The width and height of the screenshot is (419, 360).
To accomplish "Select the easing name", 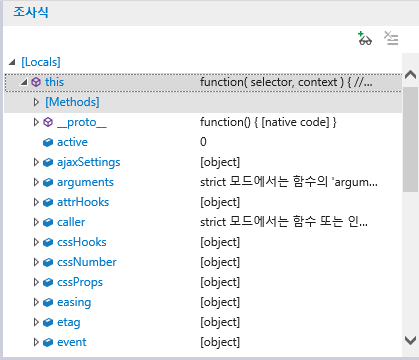I will tap(74, 302).
